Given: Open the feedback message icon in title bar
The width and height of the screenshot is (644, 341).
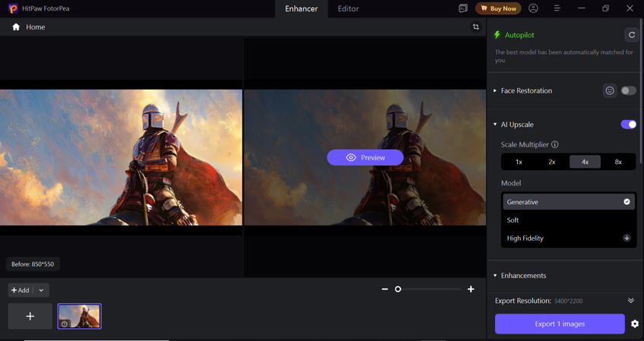Looking at the screenshot, I should pyautogui.click(x=463, y=8).
